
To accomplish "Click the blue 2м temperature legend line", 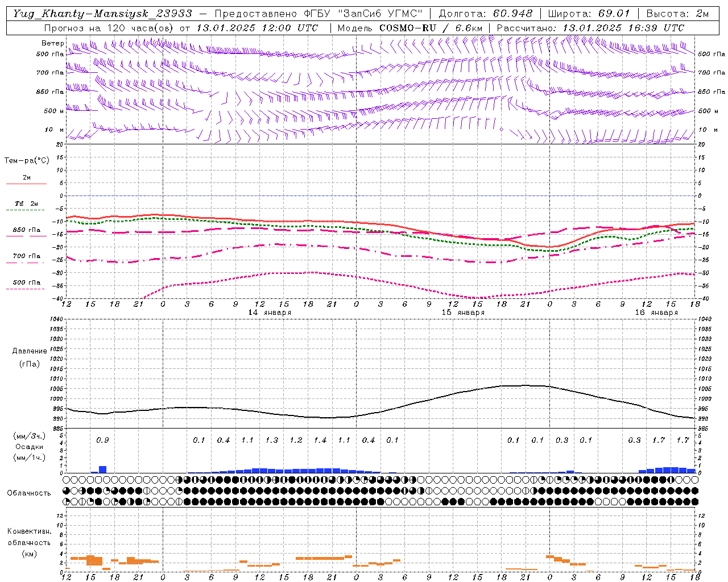I will tap(26, 184).
